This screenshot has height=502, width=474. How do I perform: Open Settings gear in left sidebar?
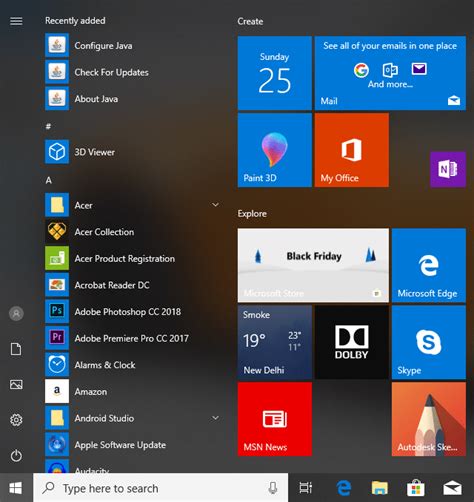point(16,420)
